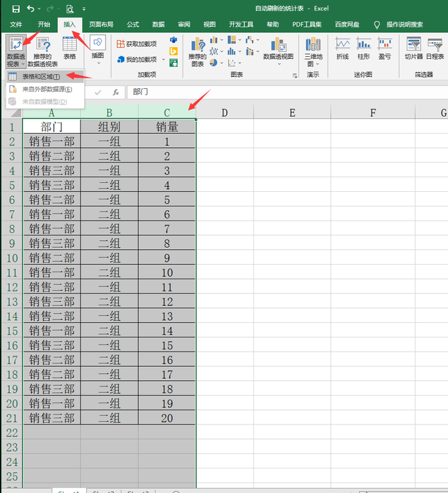Click the Bing Maps add-in icon
The height and width of the screenshot is (493, 448).
click(174, 51)
